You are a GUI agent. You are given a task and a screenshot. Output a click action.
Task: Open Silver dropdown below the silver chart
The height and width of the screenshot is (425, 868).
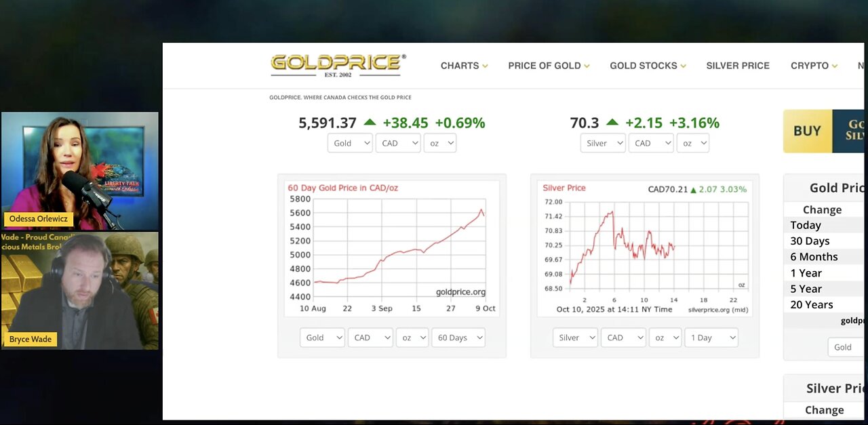pyautogui.click(x=575, y=338)
